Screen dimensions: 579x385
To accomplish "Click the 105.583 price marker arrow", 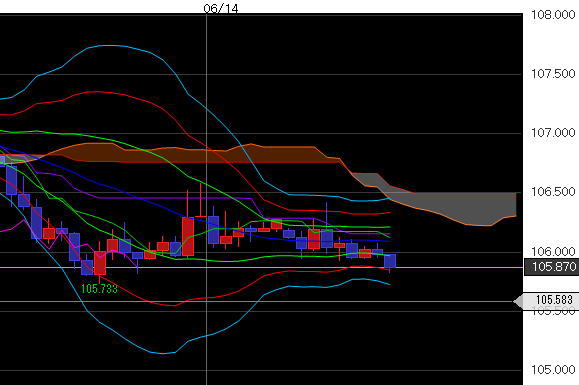I will 547,300.
